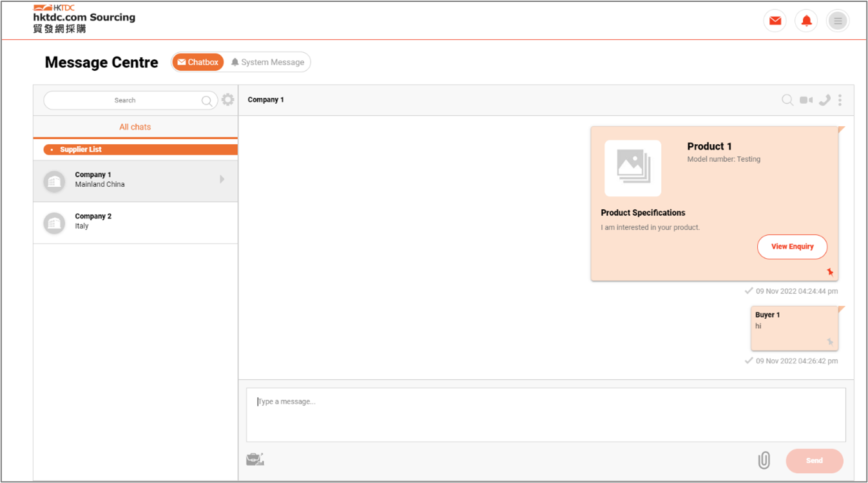
Task: Open the Company 1 chat
Action: (x=135, y=181)
